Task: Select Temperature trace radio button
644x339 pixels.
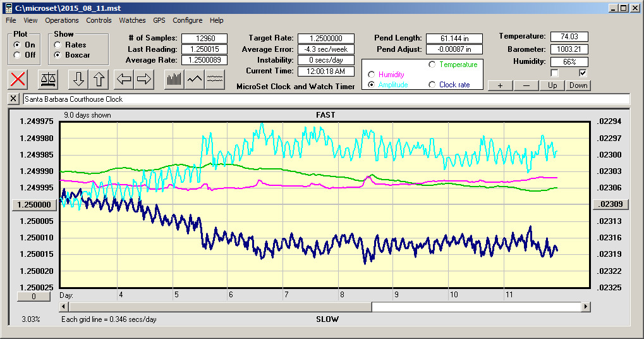Action: pos(432,64)
